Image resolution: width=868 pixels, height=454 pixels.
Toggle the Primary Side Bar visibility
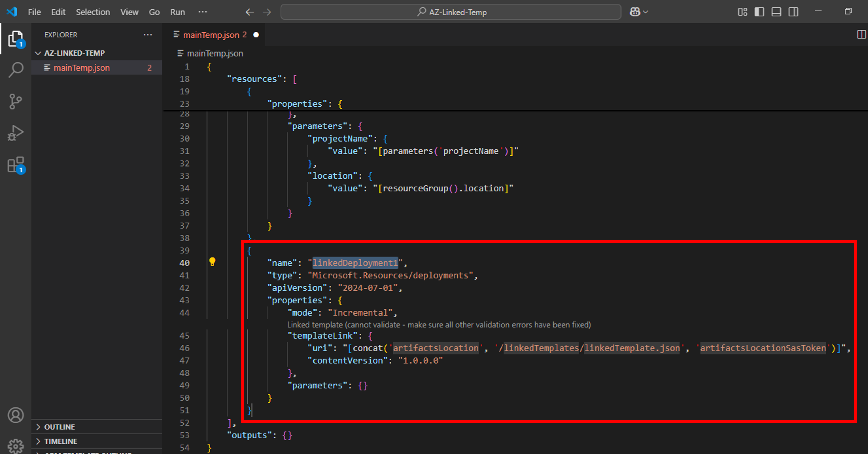[x=759, y=12]
